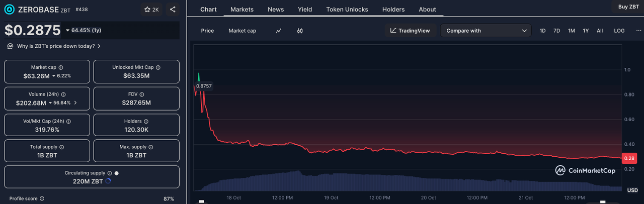Set chart range to 1Y
Screen dimensions: 644x204
[x=586, y=31]
